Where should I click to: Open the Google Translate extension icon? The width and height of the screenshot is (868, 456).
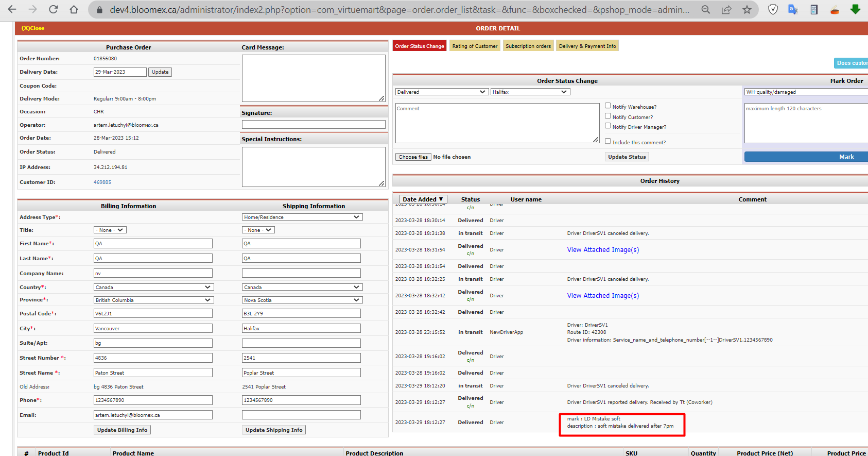pos(793,9)
